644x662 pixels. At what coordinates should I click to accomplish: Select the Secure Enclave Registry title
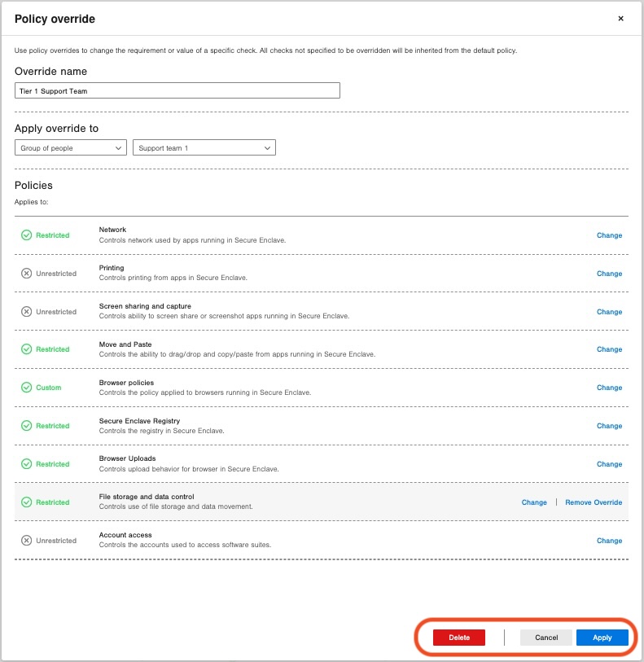(139, 421)
